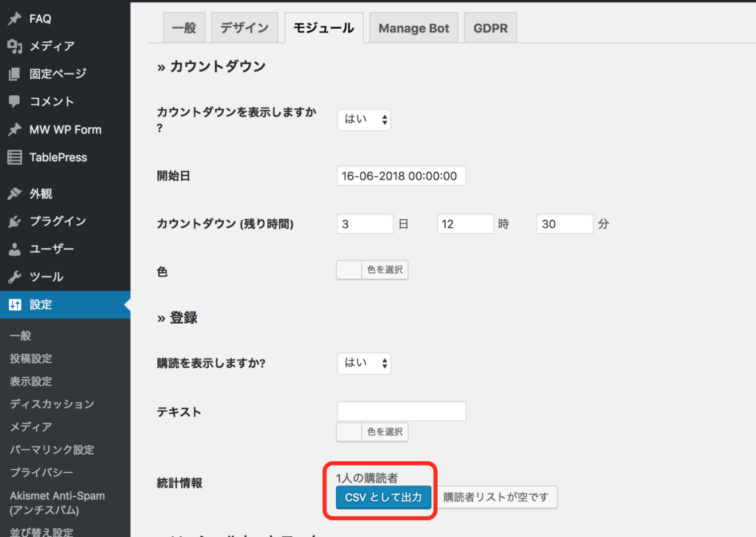The width and height of the screenshot is (756, 537).
Task: Switch to the デザイン tab
Action: point(244,28)
